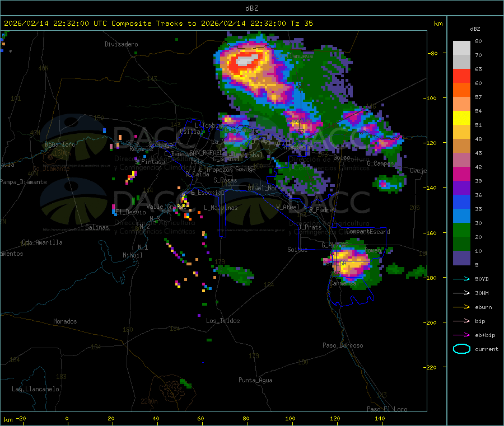504x426 pixels.
Task: Click the Nihuil label
Action: (x=132, y=255)
